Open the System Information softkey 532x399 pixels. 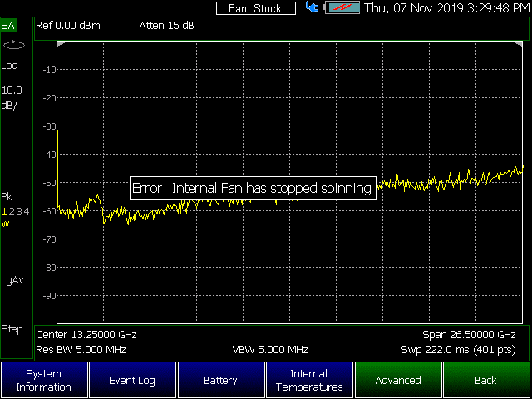[x=44, y=380]
